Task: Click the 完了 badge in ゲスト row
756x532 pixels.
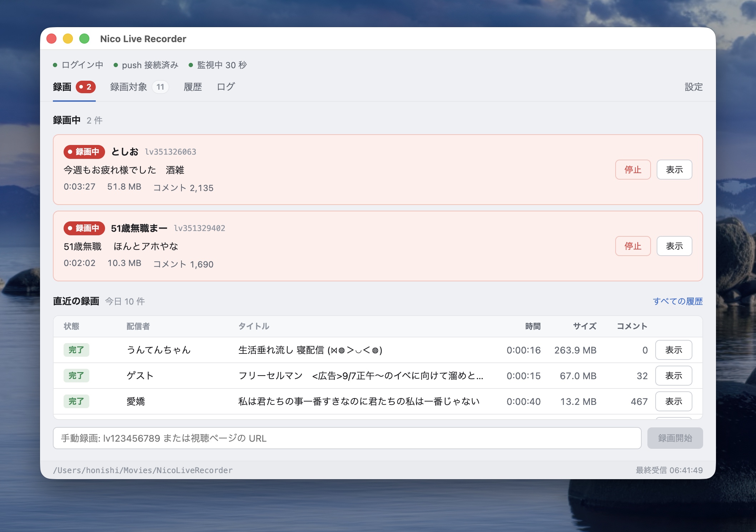Action: [76, 376]
